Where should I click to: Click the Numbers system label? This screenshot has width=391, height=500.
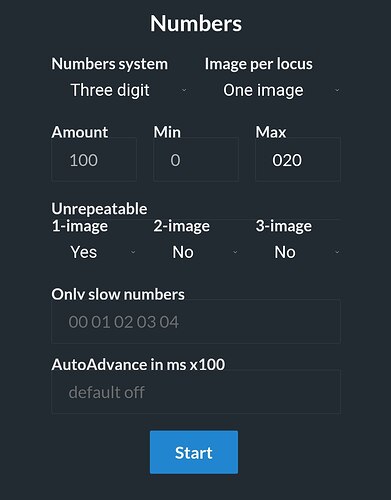click(110, 64)
